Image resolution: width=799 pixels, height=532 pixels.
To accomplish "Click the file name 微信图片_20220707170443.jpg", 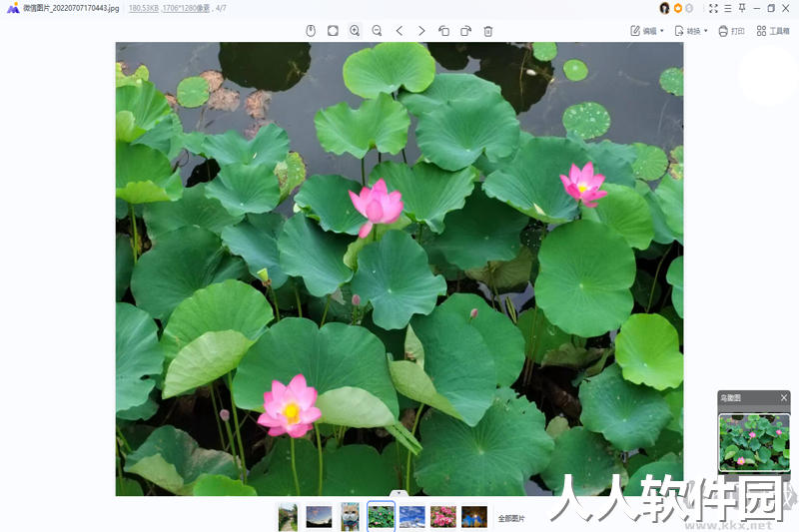I will click(71, 8).
